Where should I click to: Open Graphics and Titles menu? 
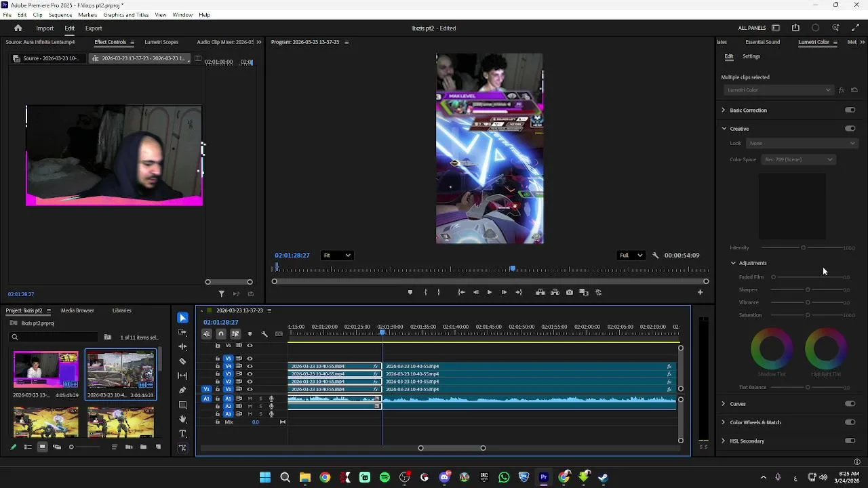click(126, 15)
